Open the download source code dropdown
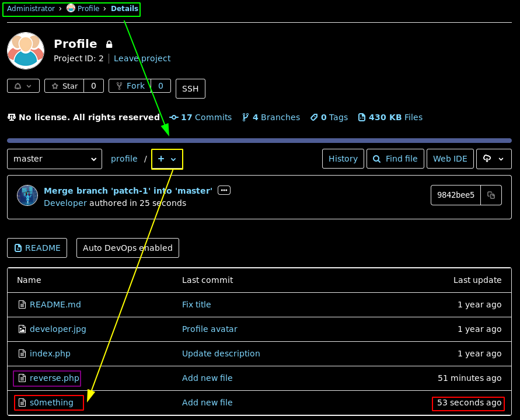520x420 pixels. point(494,159)
